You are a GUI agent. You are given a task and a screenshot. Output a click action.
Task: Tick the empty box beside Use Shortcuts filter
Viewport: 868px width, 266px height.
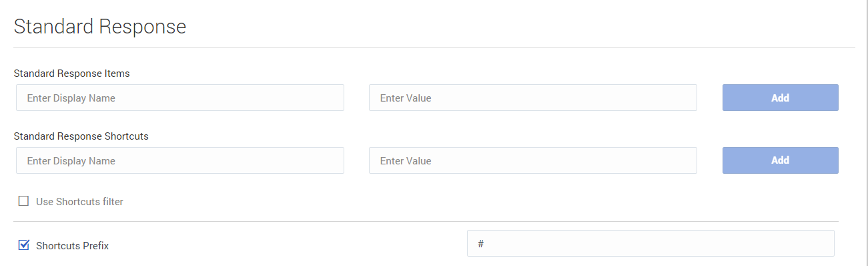(x=24, y=201)
